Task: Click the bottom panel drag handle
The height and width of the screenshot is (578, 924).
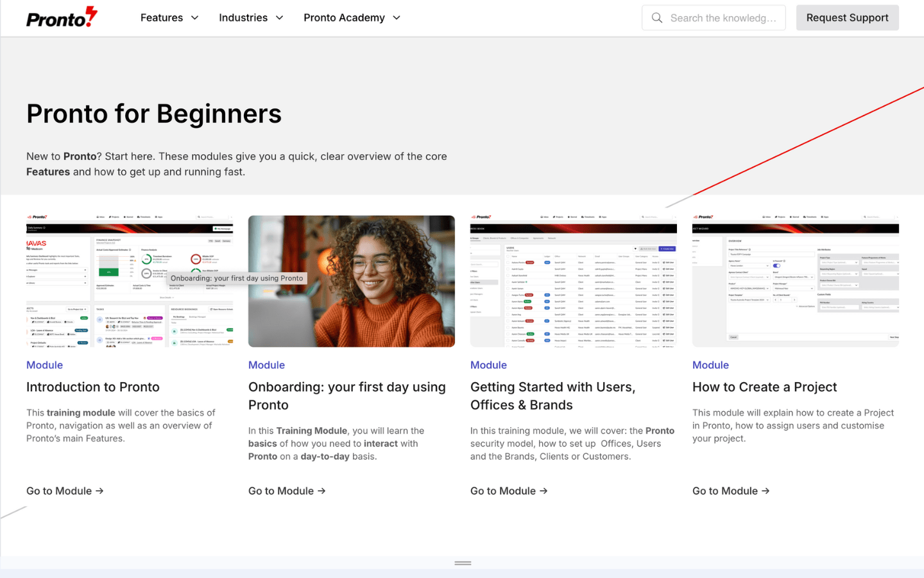Action: (x=463, y=563)
